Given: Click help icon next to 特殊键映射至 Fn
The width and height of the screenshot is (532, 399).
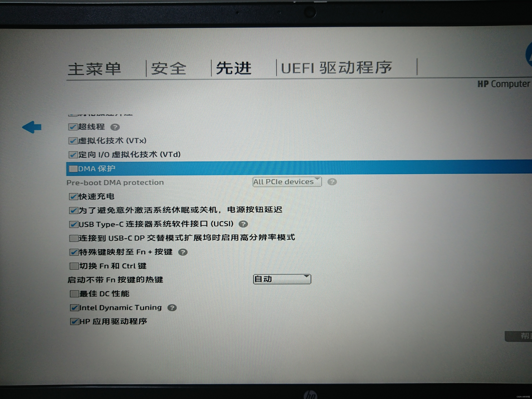Looking at the screenshot, I should pyautogui.click(x=183, y=252).
